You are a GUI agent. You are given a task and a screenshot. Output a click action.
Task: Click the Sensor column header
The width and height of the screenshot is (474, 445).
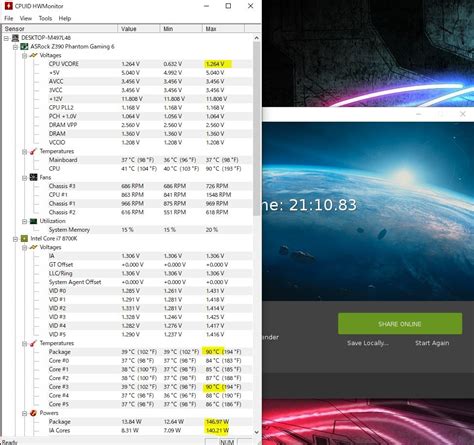59,29
